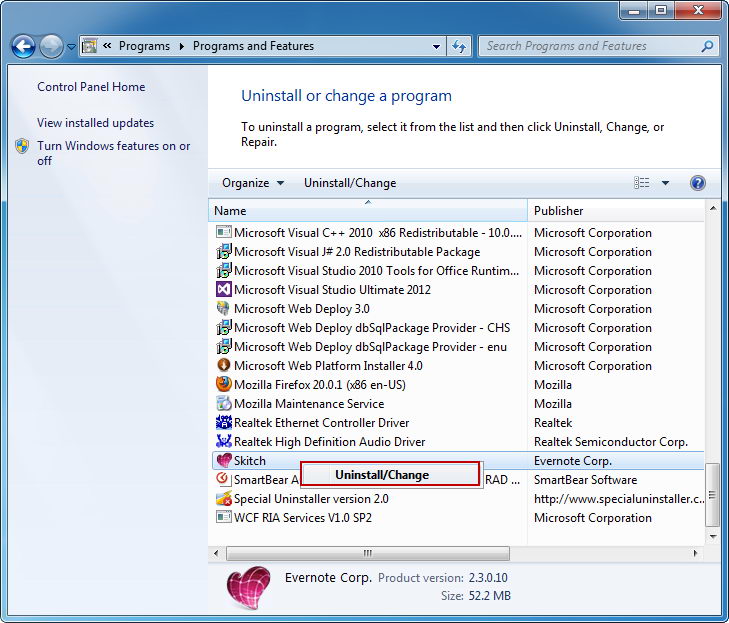729x623 pixels.
Task: Select Microsoft Web Deploy 3.0 name
Action: pos(302,309)
